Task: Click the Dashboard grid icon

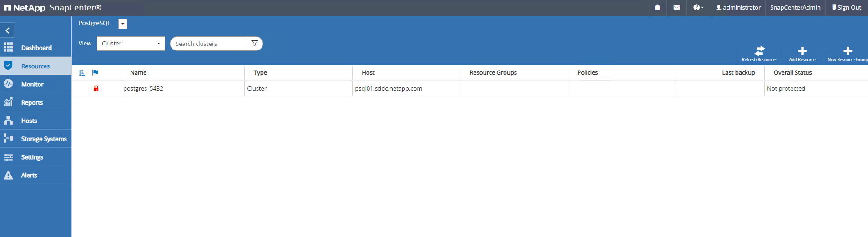Action: pyautogui.click(x=8, y=47)
